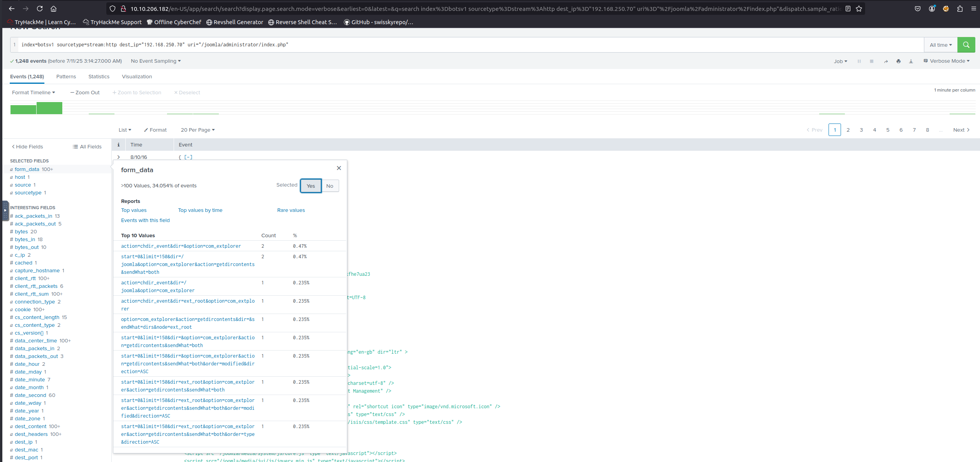Toggle reader view icon in the address bar
The image size is (980, 462).
pos(848,9)
